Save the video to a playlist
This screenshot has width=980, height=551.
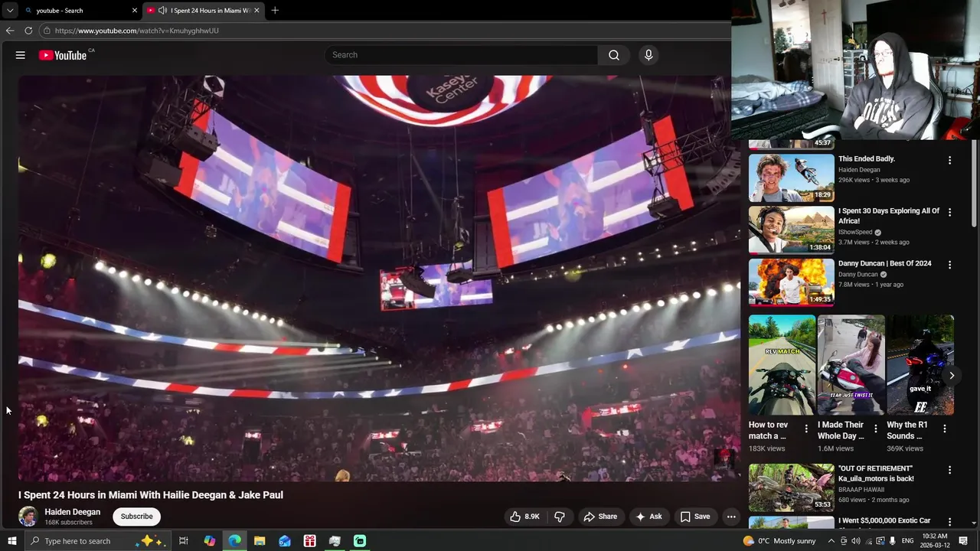coord(695,517)
